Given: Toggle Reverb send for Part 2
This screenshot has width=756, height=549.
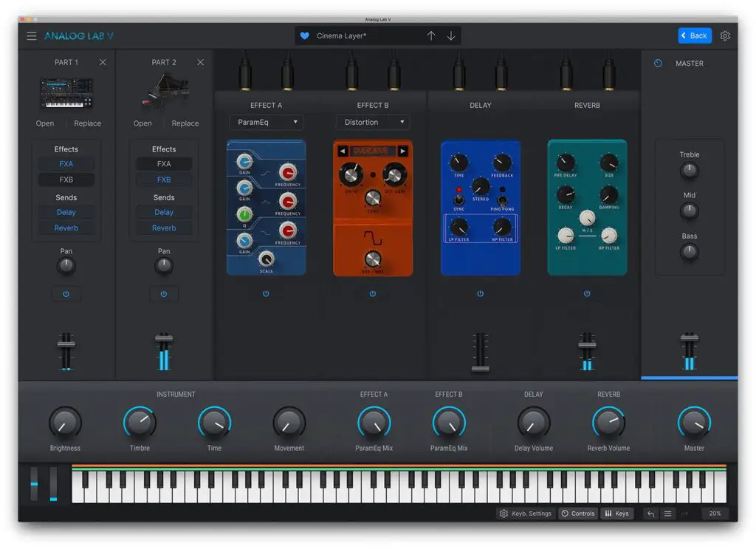Looking at the screenshot, I should [x=164, y=228].
